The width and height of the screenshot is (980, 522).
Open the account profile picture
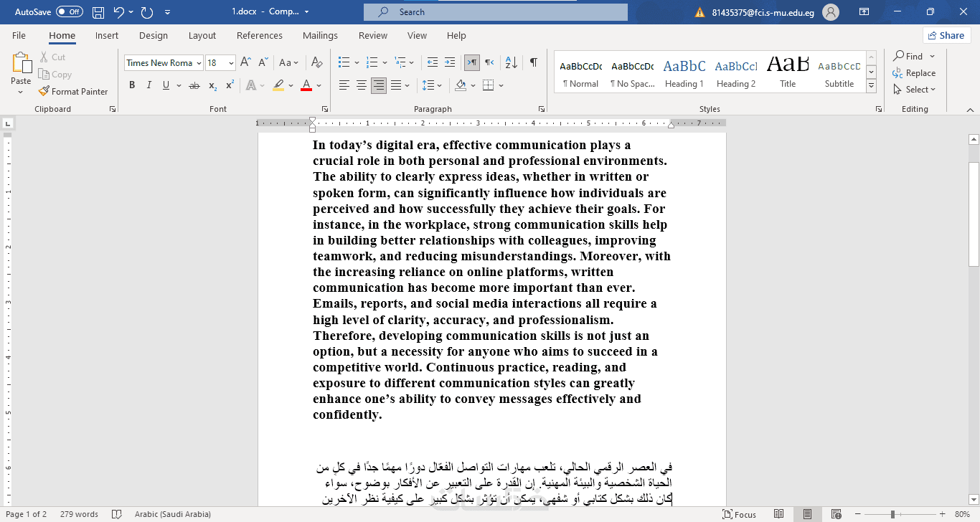click(x=831, y=12)
